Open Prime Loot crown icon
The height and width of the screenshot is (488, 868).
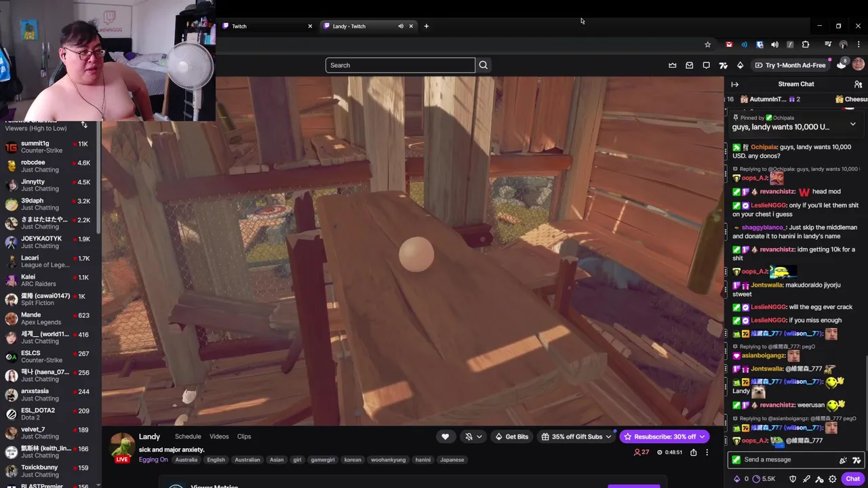[673, 65]
